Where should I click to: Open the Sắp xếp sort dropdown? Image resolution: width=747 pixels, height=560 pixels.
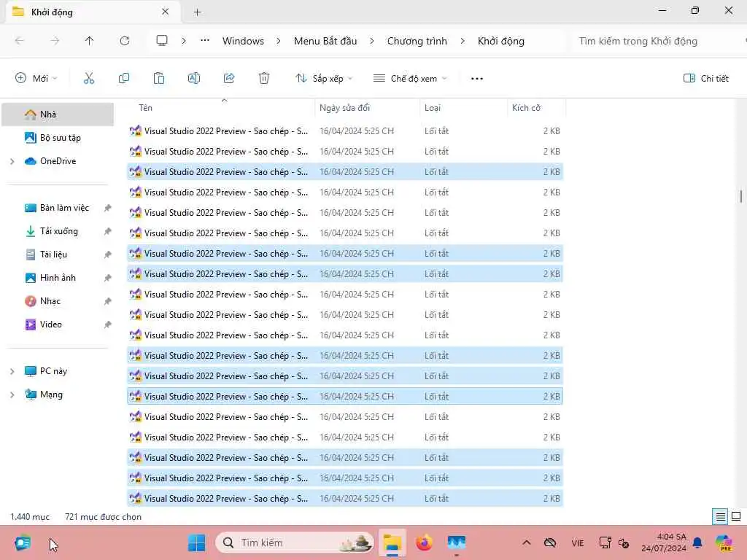324,78
